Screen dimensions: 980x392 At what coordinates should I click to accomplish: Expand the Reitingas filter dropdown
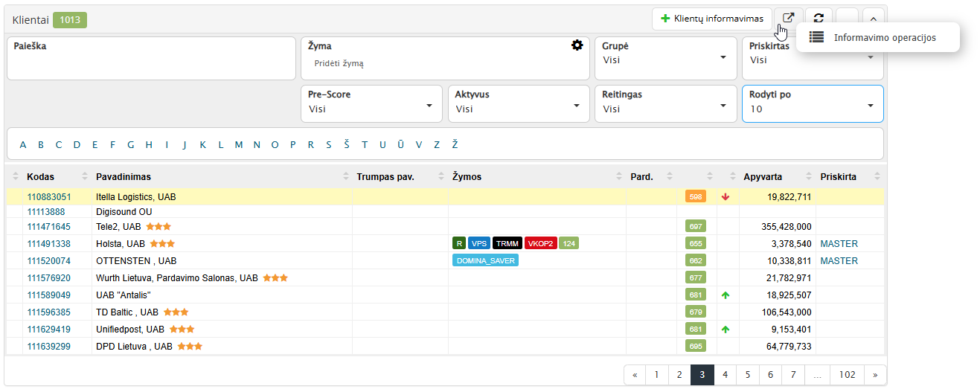pyautogui.click(x=664, y=103)
